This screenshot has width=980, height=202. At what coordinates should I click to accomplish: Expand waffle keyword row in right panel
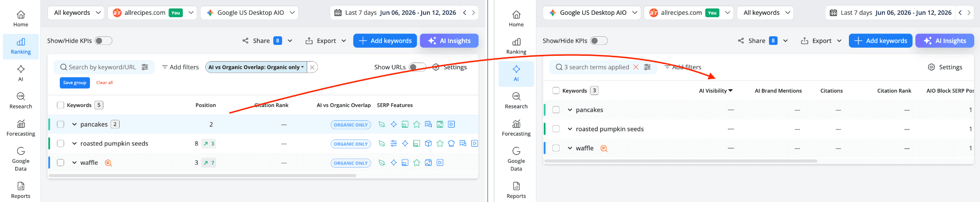(x=570, y=148)
